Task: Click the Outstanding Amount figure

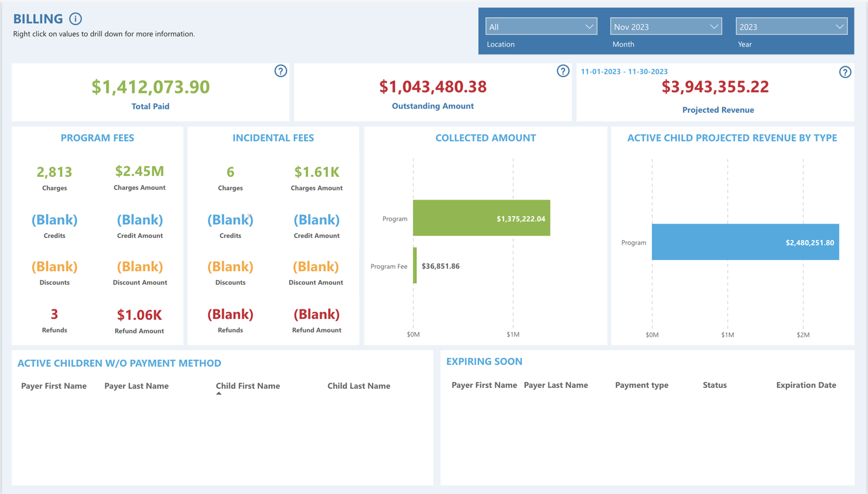Action: point(432,87)
